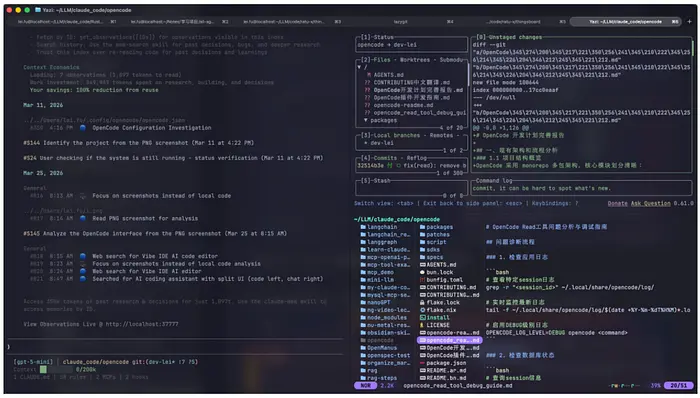Viewport: 700px width, 398px height.
Task: Click the OpenManus folder icon
Action: [x=363, y=348]
